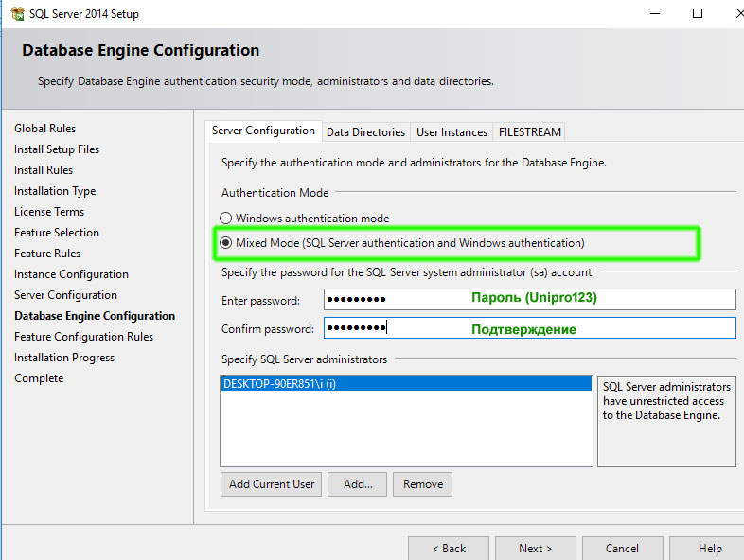
Task: Click the License Terms step
Action: [x=49, y=212]
